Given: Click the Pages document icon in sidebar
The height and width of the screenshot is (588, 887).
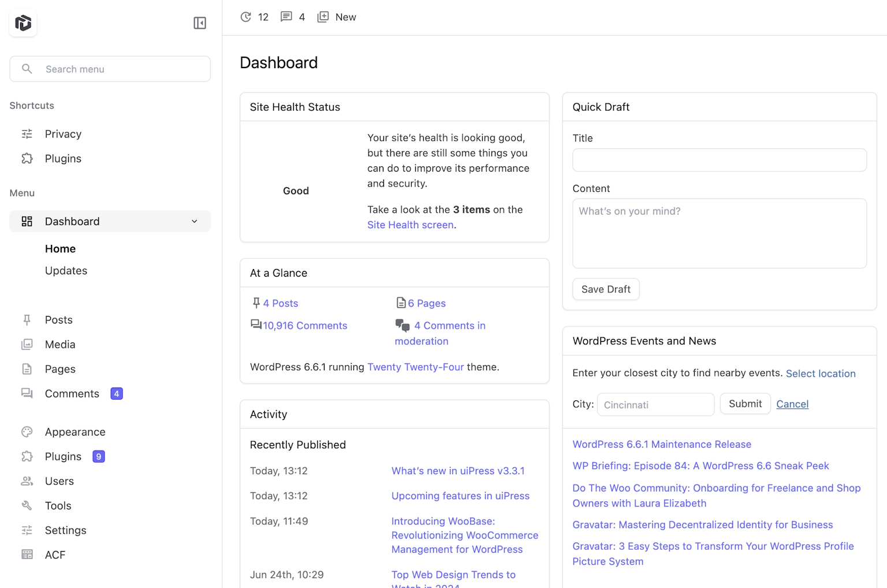Looking at the screenshot, I should (x=27, y=369).
